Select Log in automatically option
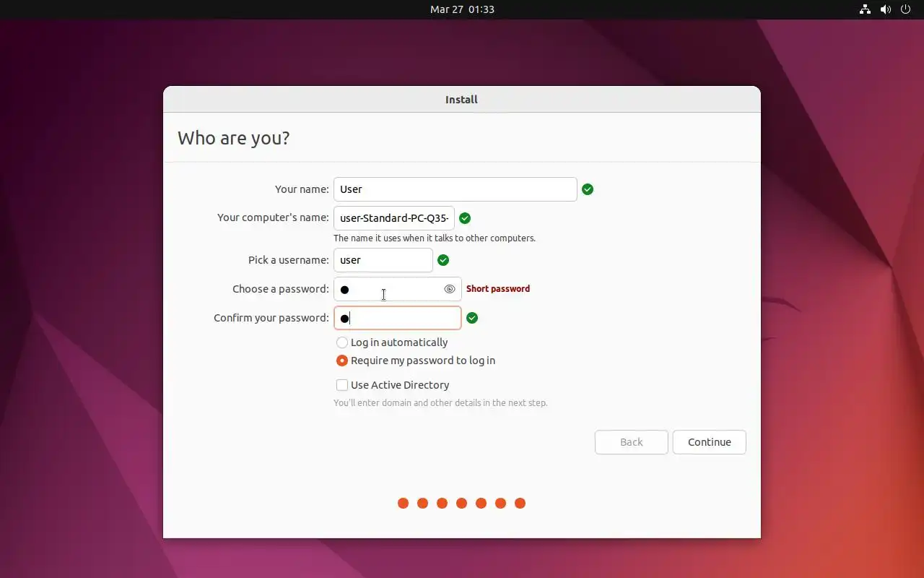924x578 pixels. click(x=392, y=342)
